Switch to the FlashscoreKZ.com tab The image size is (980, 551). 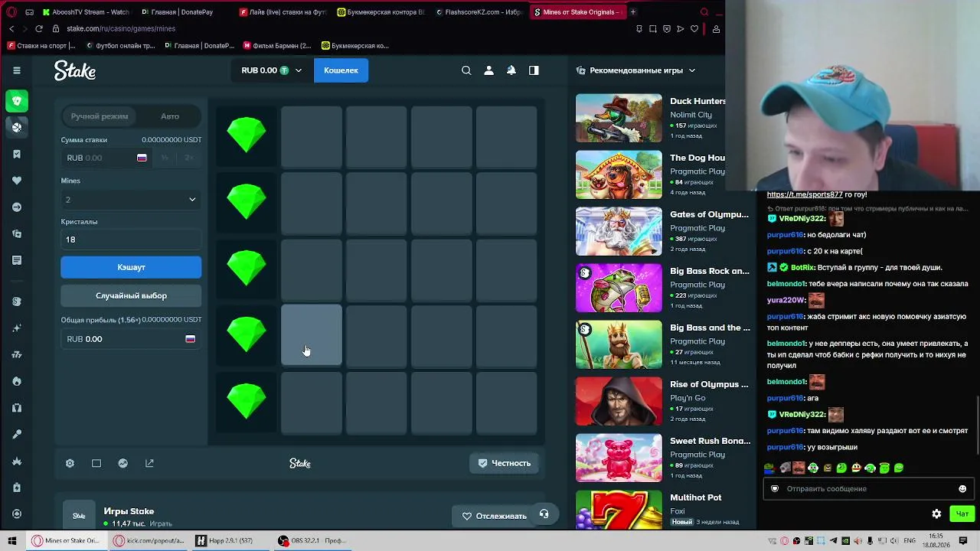(479, 12)
